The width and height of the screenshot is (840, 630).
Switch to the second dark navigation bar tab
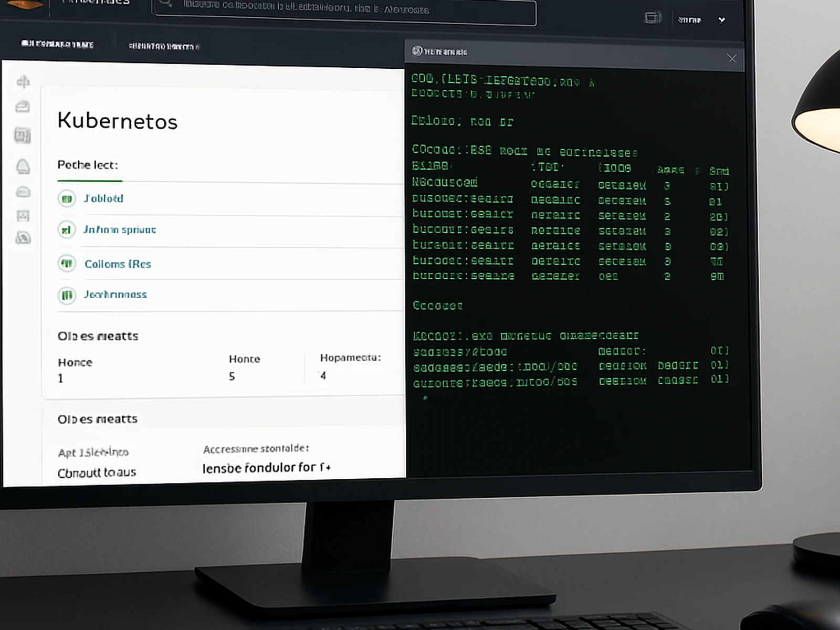click(164, 46)
